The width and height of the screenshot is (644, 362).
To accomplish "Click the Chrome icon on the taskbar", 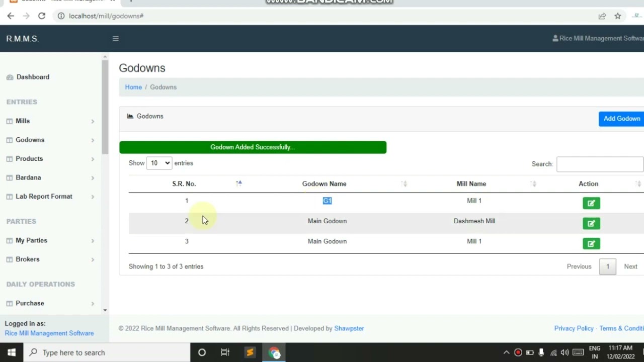I will pyautogui.click(x=274, y=352).
